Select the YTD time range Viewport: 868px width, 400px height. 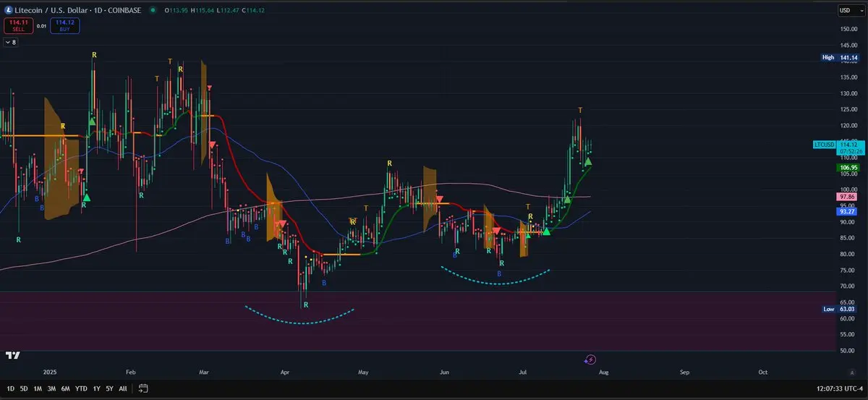(x=80, y=388)
